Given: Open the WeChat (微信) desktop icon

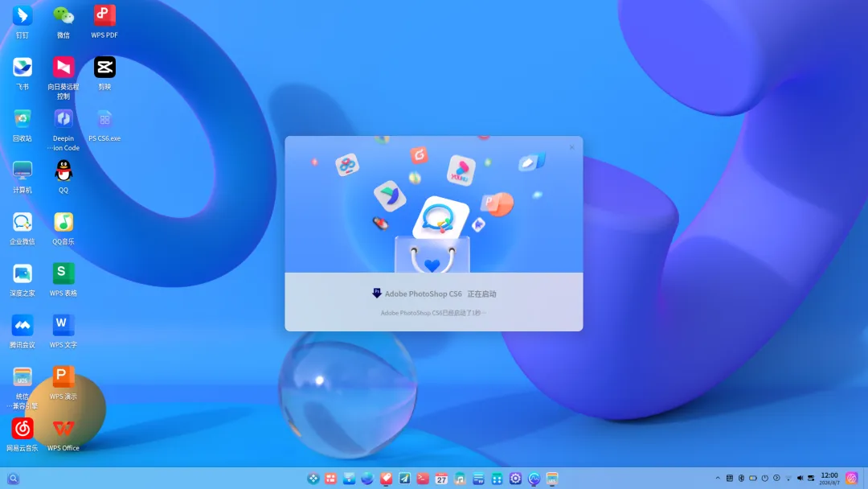Looking at the screenshot, I should 63,15.
